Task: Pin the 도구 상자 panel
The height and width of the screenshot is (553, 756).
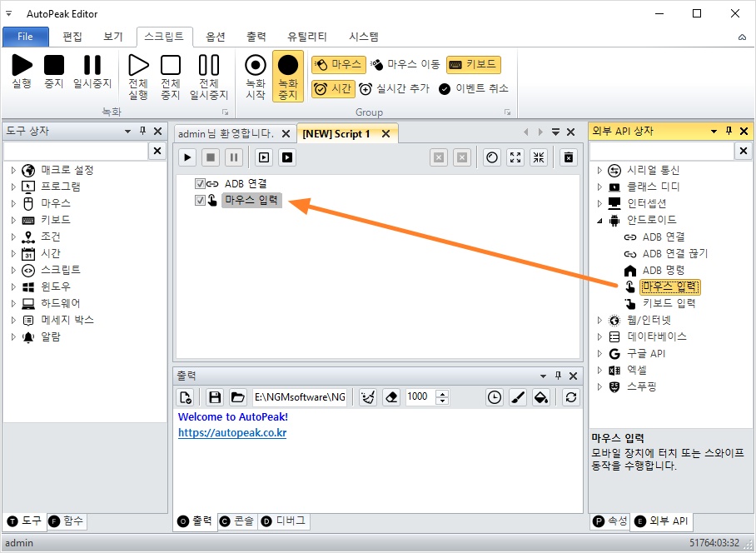Action: (142, 131)
